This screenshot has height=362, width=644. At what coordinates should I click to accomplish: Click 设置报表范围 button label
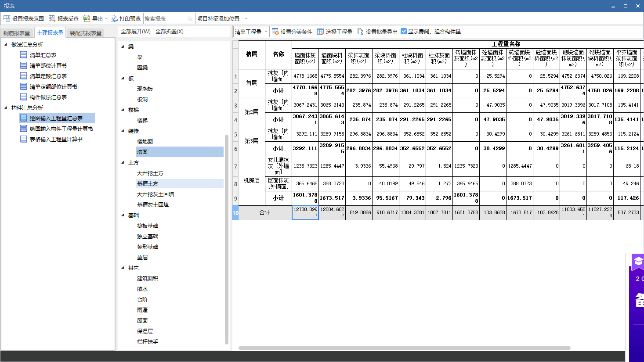[x=28, y=18]
